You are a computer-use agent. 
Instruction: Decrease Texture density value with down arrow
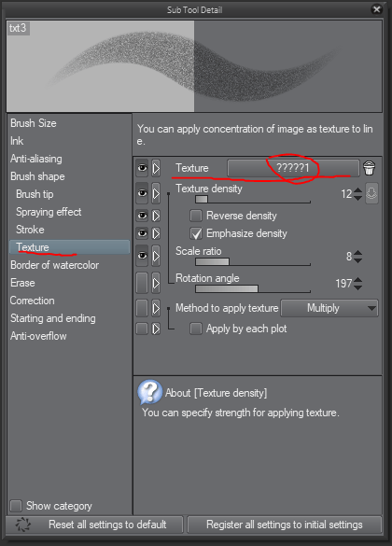(x=357, y=198)
